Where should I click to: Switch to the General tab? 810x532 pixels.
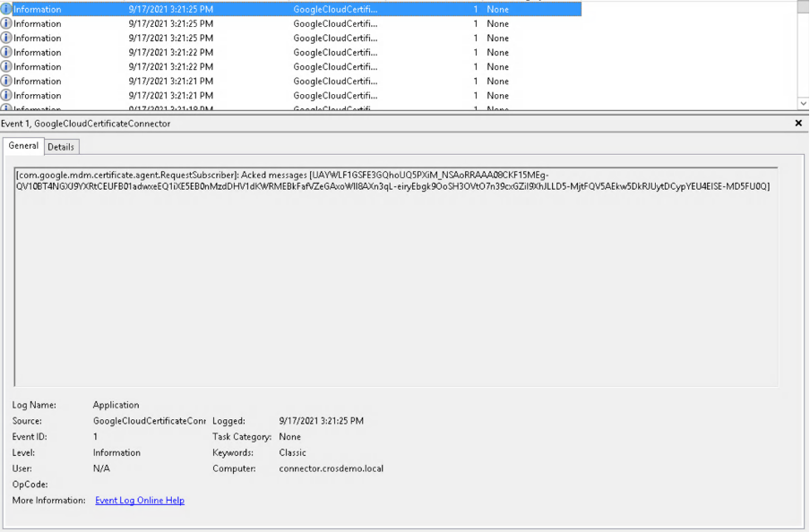point(23,146)
